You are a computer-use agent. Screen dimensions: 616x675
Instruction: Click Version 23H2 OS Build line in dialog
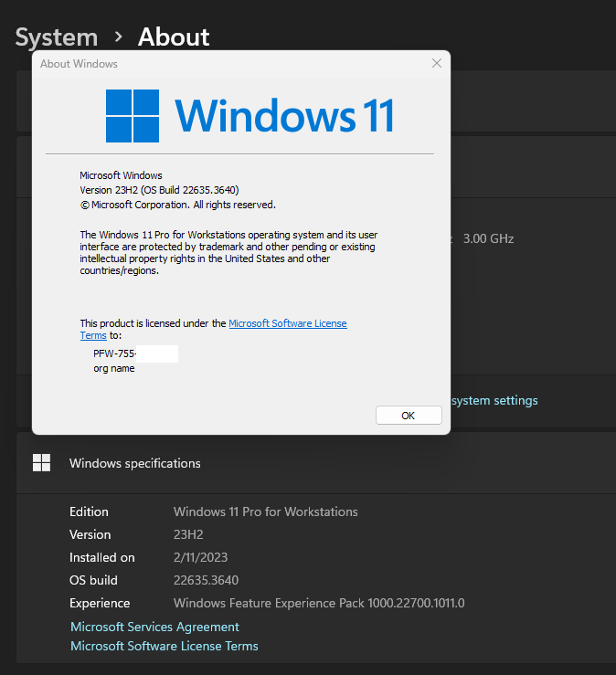click(159, 190)
